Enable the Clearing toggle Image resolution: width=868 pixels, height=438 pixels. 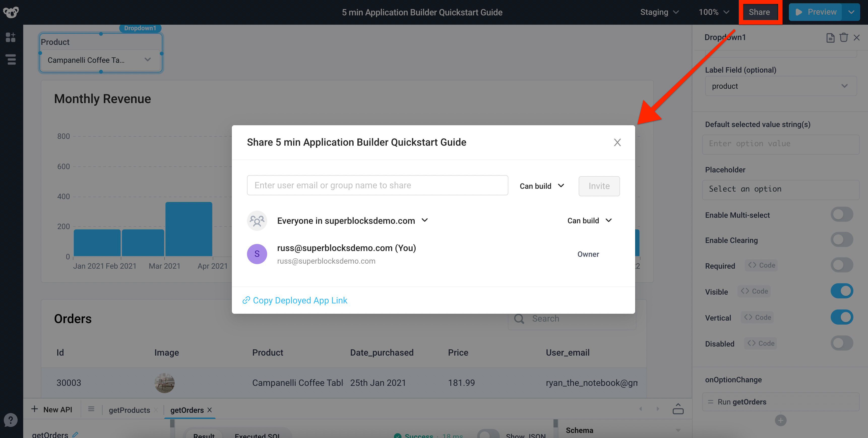point(842,239)
